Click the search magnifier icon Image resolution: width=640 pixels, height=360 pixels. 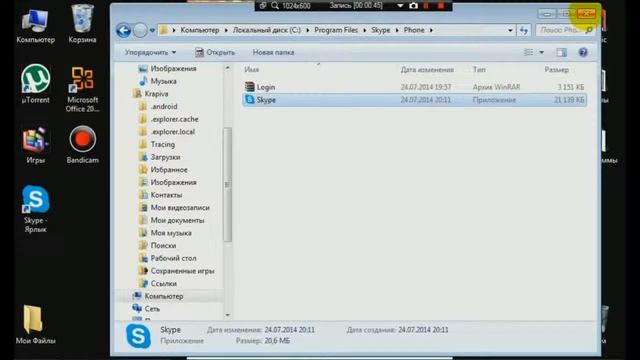[x=589, y=30]
